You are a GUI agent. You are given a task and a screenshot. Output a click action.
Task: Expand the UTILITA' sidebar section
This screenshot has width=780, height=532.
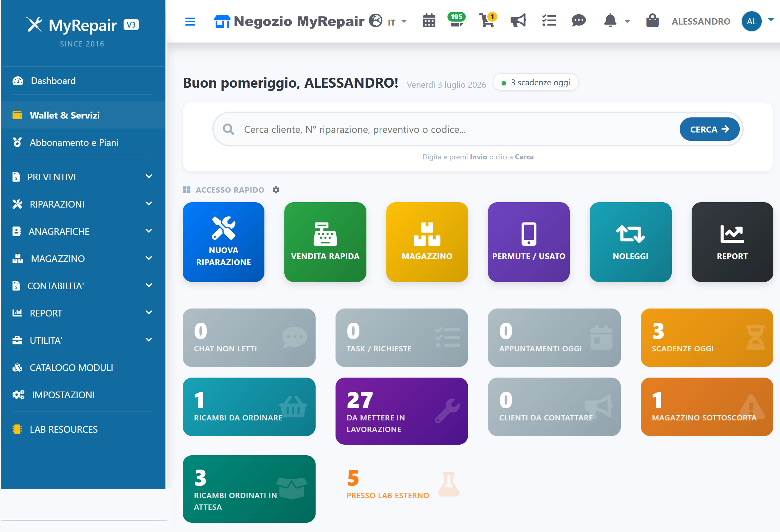82,340
